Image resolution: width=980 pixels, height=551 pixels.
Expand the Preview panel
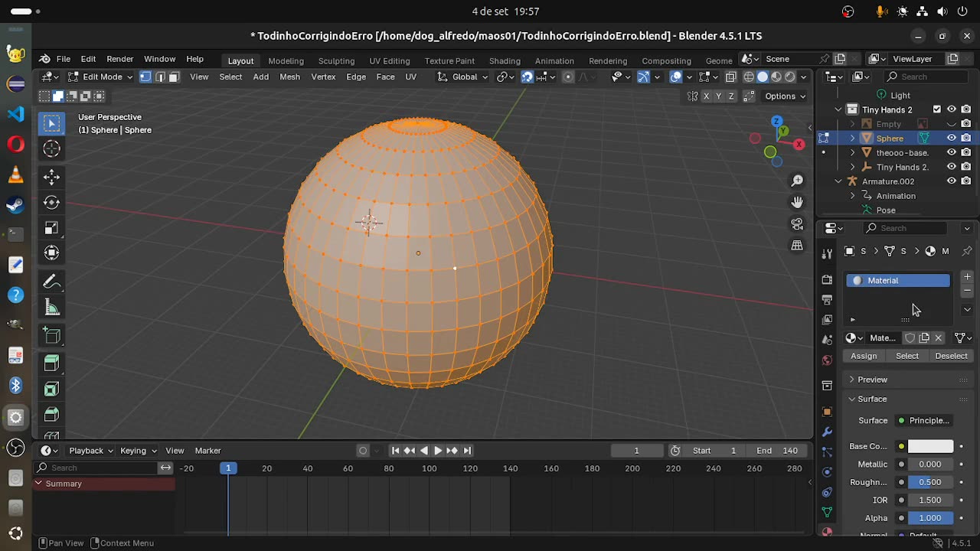pos(871,380)
